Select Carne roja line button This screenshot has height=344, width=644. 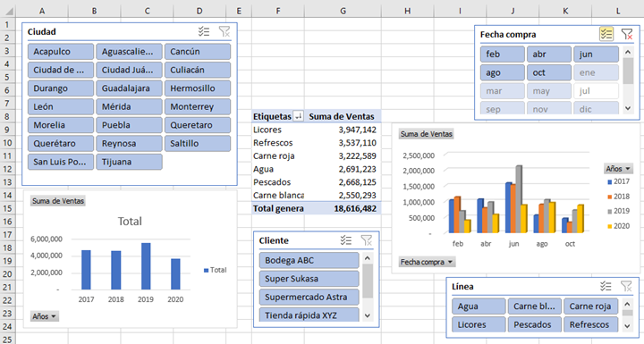(x=590, y=306)
